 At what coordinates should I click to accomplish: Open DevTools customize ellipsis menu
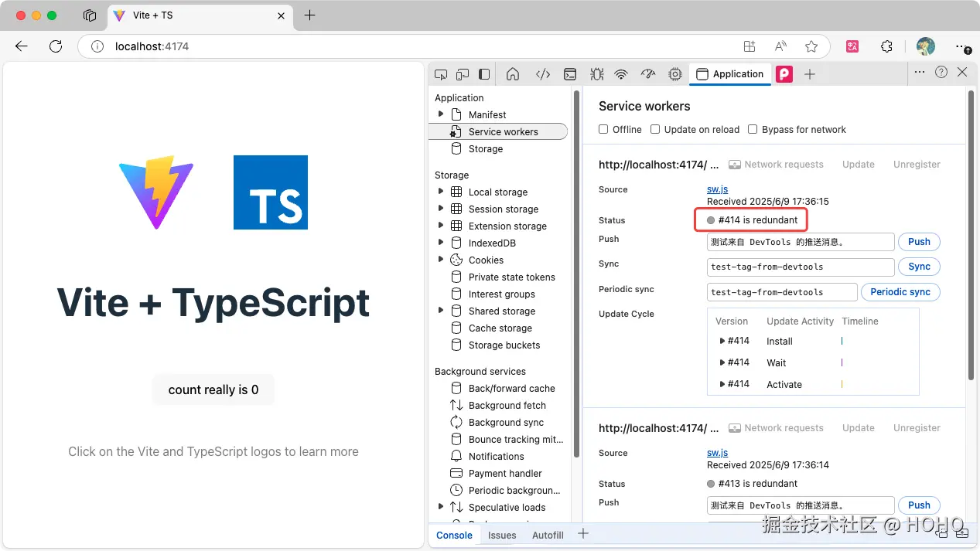tap(919, 72)
